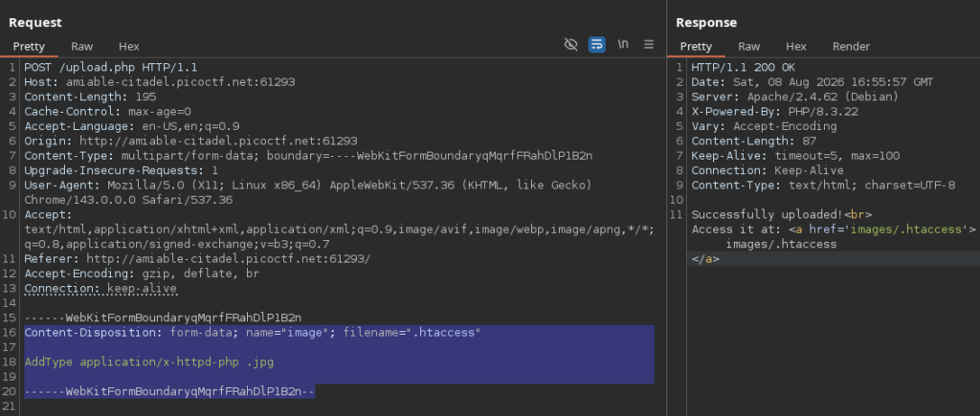This screenshot has height=416, width=980.
Task: Open the Request panel hamburger menu
Action: (x=649, y=45)
